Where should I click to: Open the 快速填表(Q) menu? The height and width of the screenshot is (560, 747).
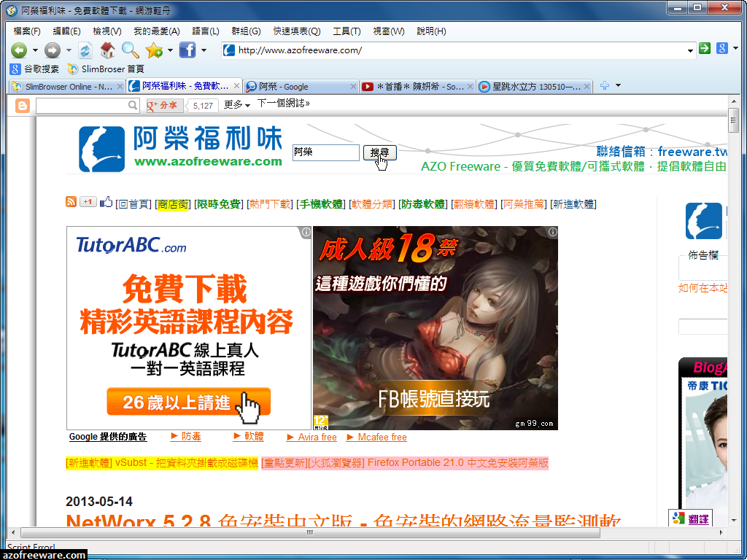297,31
